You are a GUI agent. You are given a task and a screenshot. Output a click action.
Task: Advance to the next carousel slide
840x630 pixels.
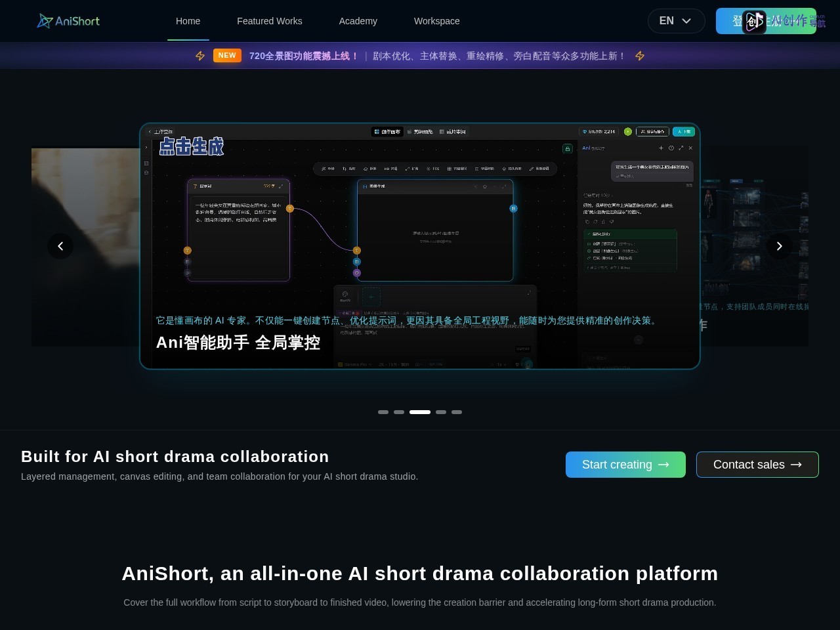780,246
